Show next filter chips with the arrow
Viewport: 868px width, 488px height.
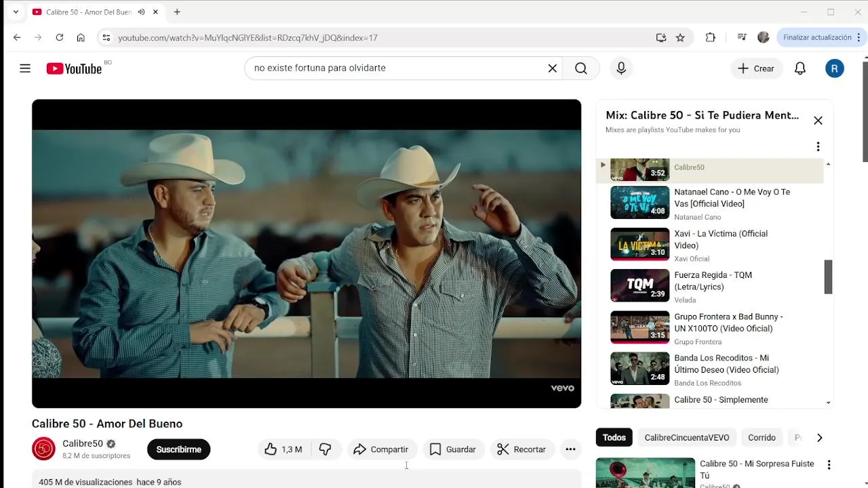(819, 438)
